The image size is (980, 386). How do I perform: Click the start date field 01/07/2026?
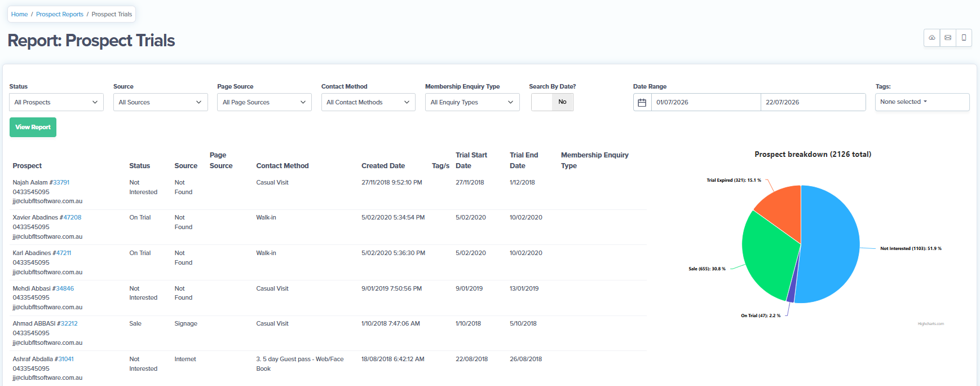pos(705,102)
